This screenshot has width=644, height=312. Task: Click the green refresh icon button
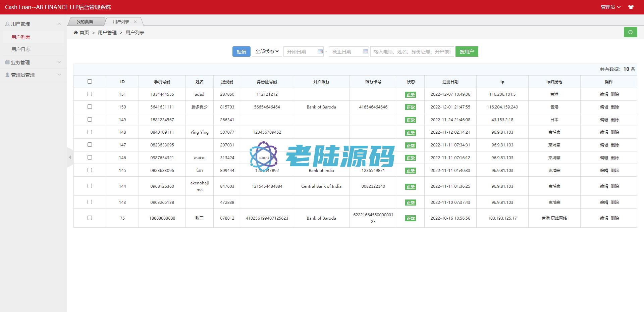630,32
